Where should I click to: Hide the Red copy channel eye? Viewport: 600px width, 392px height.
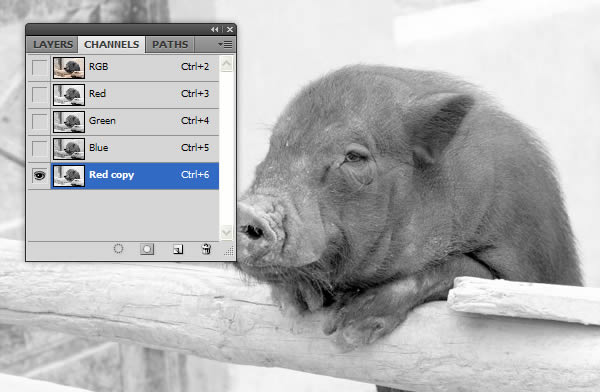[x=39, y=175]
